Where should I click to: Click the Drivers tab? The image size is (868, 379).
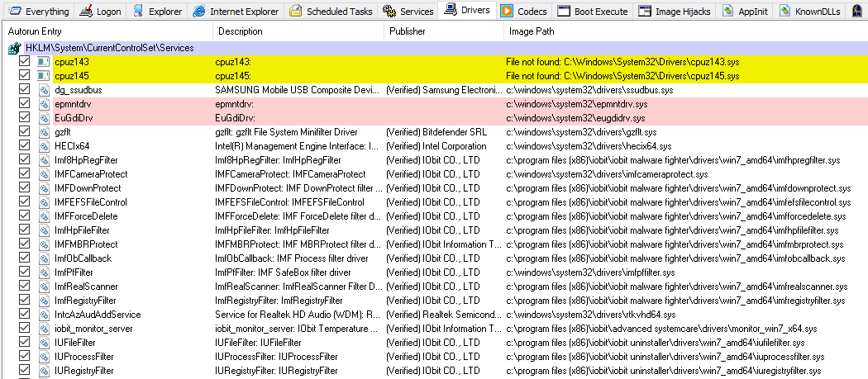(467, 10)
